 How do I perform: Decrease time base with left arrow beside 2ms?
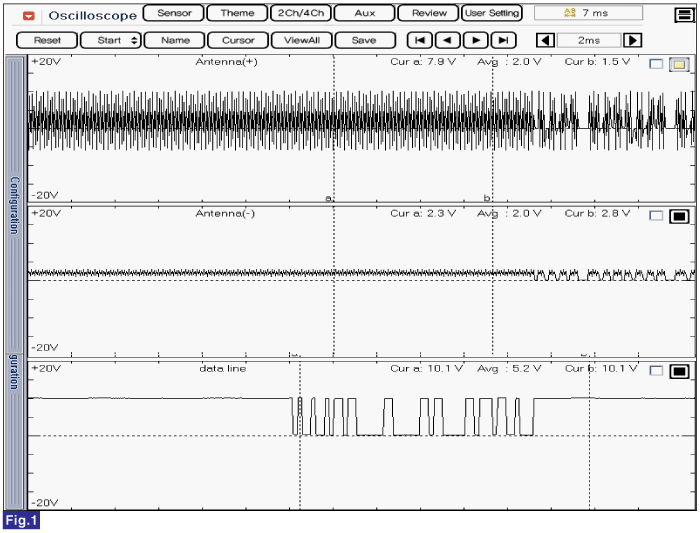(x=545, y=41)
